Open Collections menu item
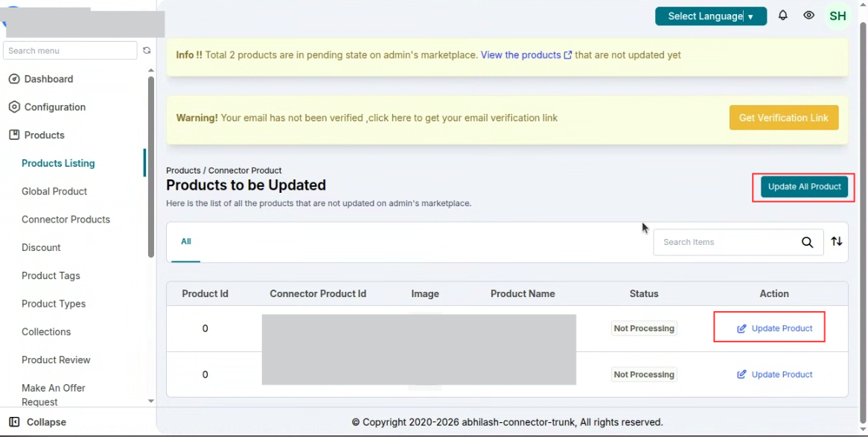Image resolution: width=868 pixels, height=437 pixels. 46,332
